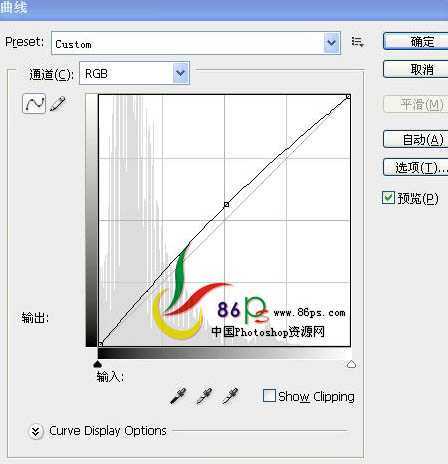The image size is (448, 464).
Task: Click the 确定 OK button
Action: [416, 42]
